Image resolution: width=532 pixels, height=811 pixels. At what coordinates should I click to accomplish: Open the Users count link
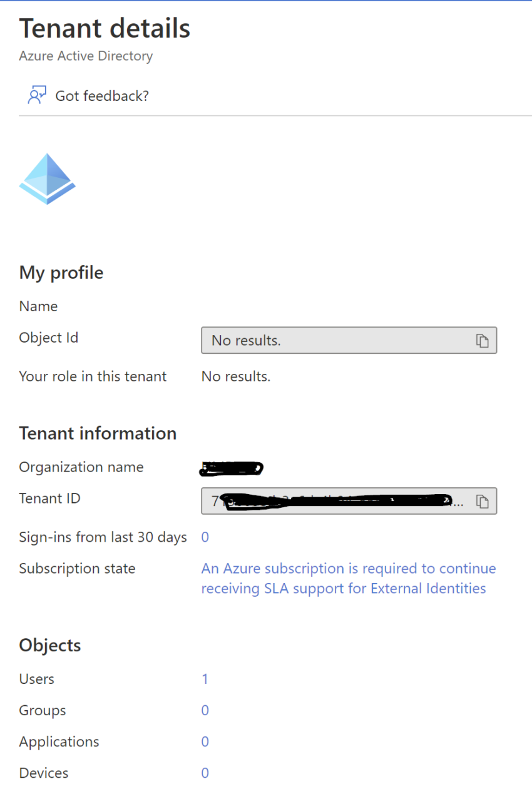click(x=205, y=679)
